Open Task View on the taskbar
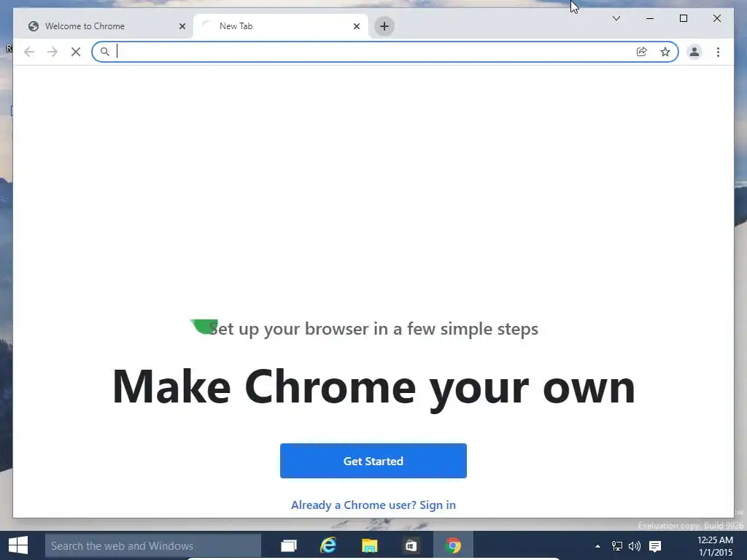Screen dimensions: 747x560 (289, 545)
